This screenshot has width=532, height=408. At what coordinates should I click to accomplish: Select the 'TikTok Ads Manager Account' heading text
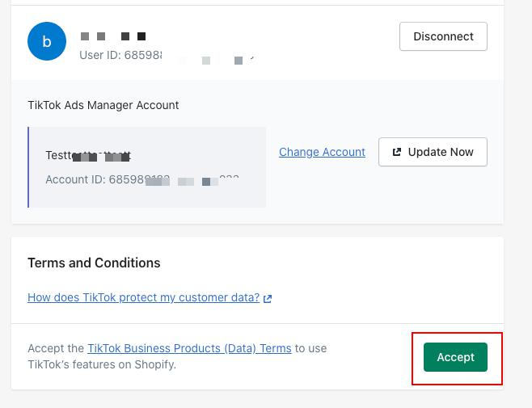(x=103, y=105)
